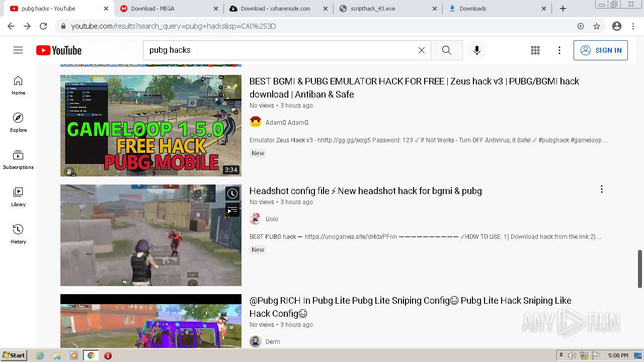Go forward in the browser
The height and width of the screenshot is (362, 644).
pos(27,26)
